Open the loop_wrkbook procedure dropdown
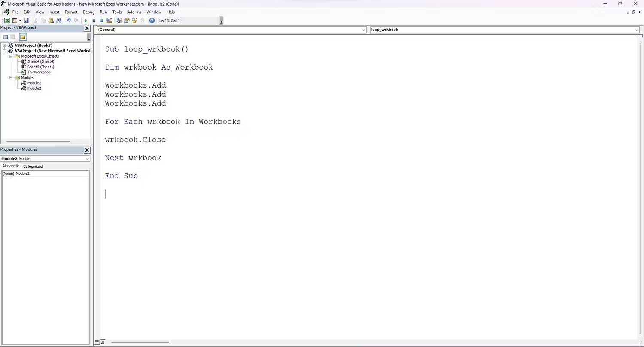Viewport: 644px width, 347px height. 636,30
